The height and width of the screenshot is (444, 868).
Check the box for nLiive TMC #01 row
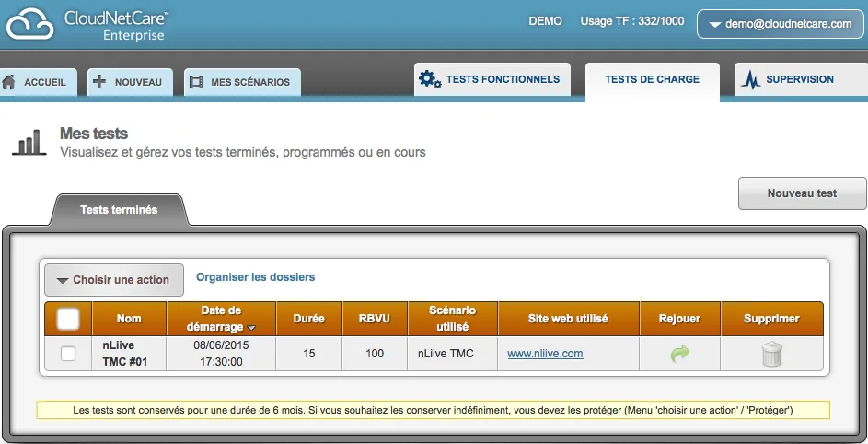point(68,354)
